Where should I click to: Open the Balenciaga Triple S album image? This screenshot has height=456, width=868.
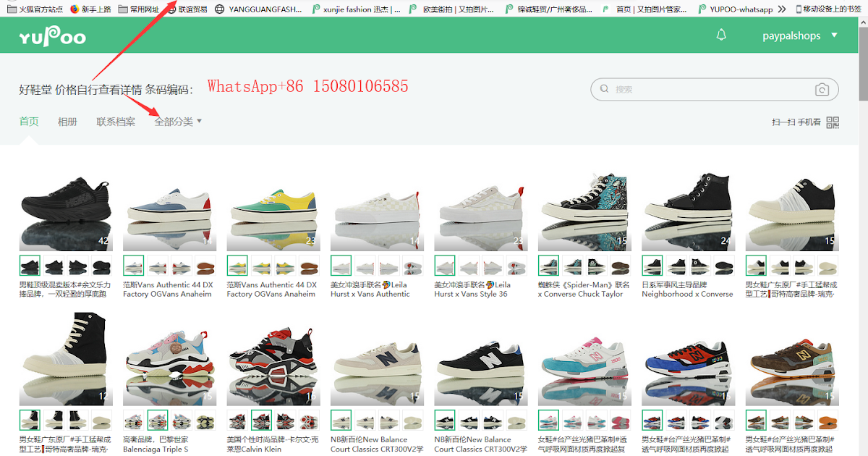pyautogui.click(x=169, y=359)
